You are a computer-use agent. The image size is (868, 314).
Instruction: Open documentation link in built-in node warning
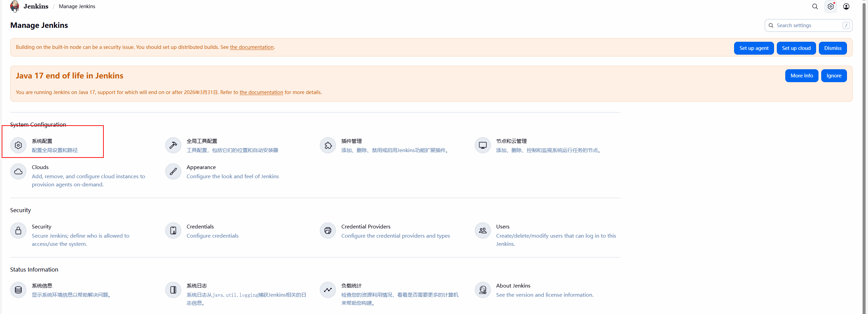point(252,47)
